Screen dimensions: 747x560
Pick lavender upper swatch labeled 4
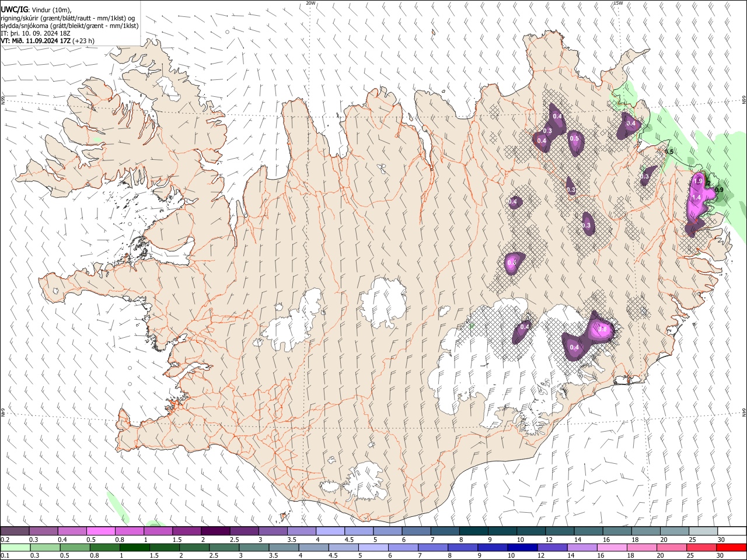coord(330,531)
